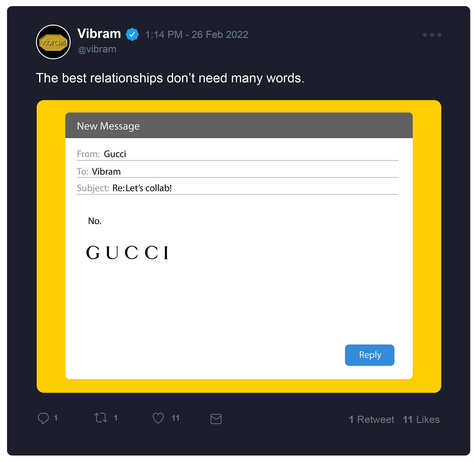Click the From field showing Gucci
Viewport: 476px width, 462px height.
tap(115, 154)
